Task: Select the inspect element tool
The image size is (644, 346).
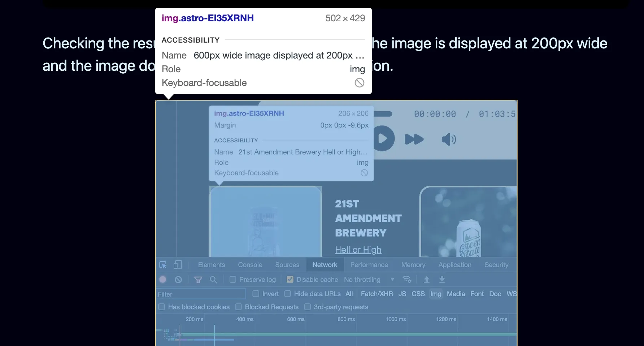Action: tap(163, 265)
